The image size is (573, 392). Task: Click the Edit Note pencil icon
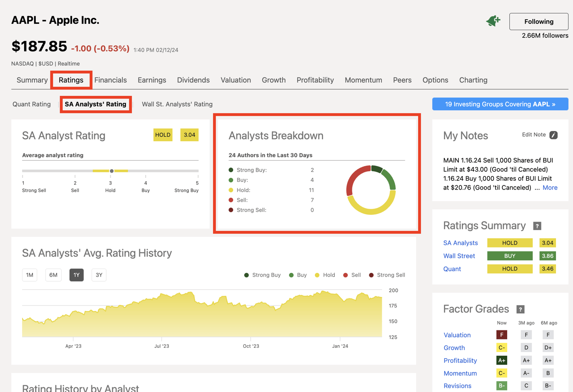(553, 135)
